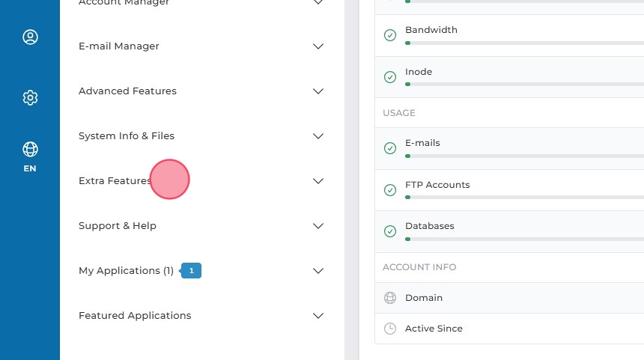Viewport: 644px width, 360px height.
Task: Click the green check icon beside Bandwidth
Action: [390, 35]
